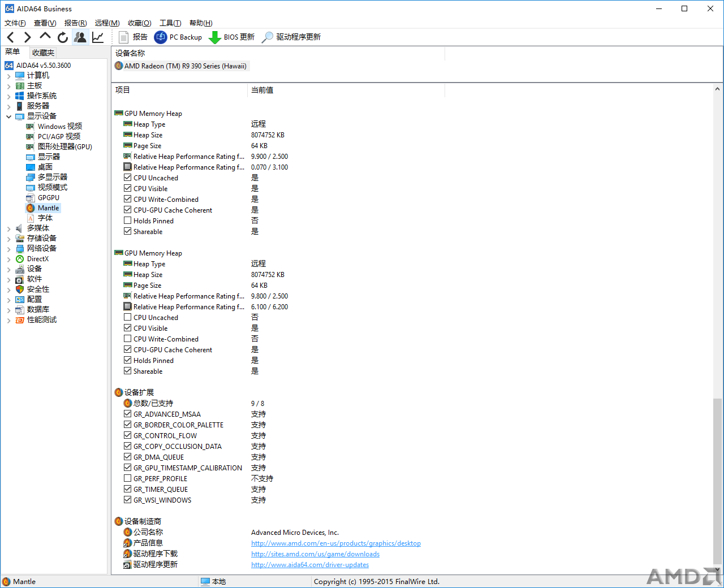Toggle the second heap's CPU Write-Combined checkbox
This screenshot has height=588, width=724.
coord(128,339)
